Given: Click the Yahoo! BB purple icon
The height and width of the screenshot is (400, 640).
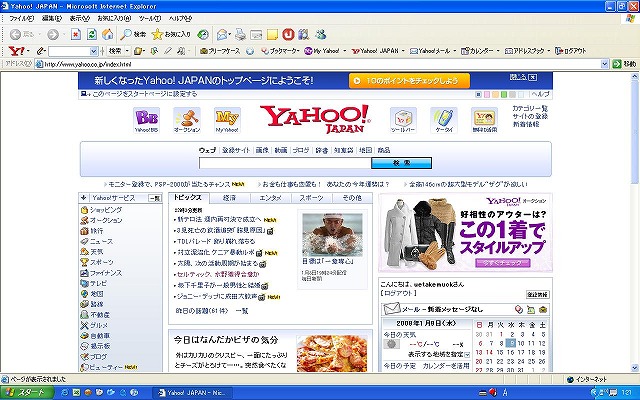Looking at the screenshot, I should pyautogui.click(x=146, y=120).
